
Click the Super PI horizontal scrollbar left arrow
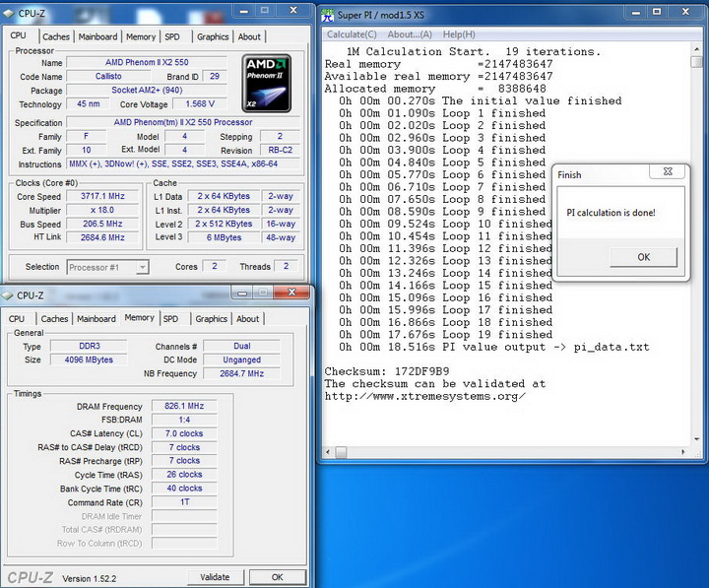(328, 452)
